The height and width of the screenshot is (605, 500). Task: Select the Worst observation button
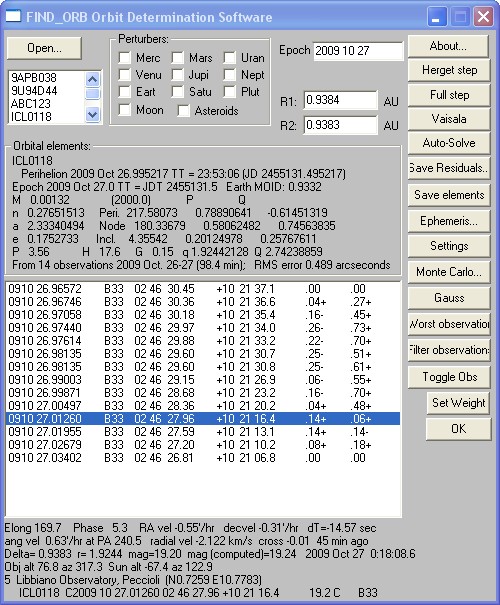[x=449, y=324]
